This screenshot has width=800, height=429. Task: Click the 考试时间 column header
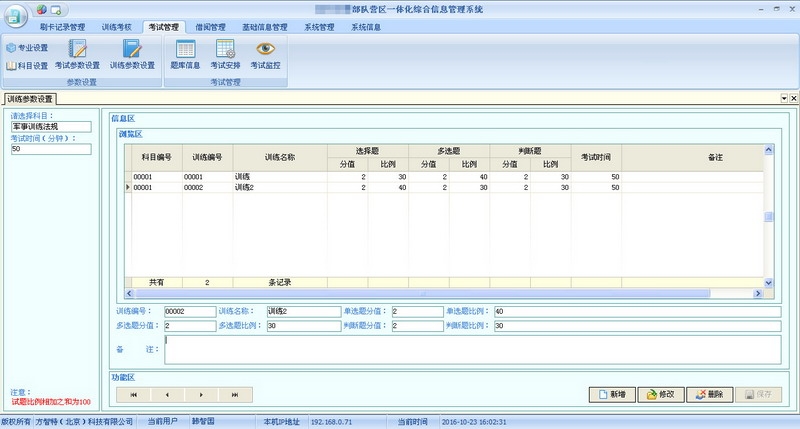596,158
